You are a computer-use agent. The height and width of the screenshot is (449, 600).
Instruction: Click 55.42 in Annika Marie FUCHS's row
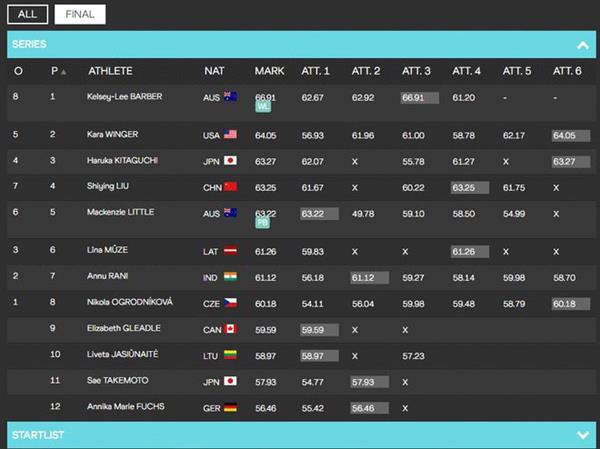313,408
